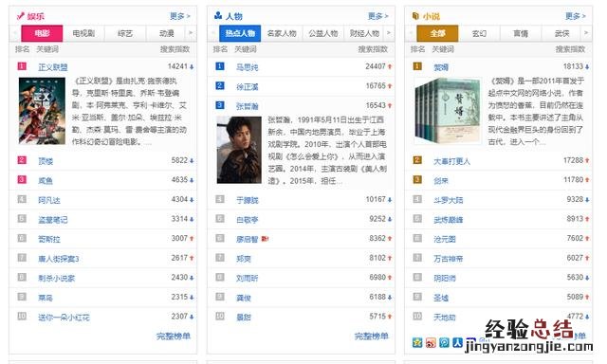Open the 景甜 keyword link

244,318
